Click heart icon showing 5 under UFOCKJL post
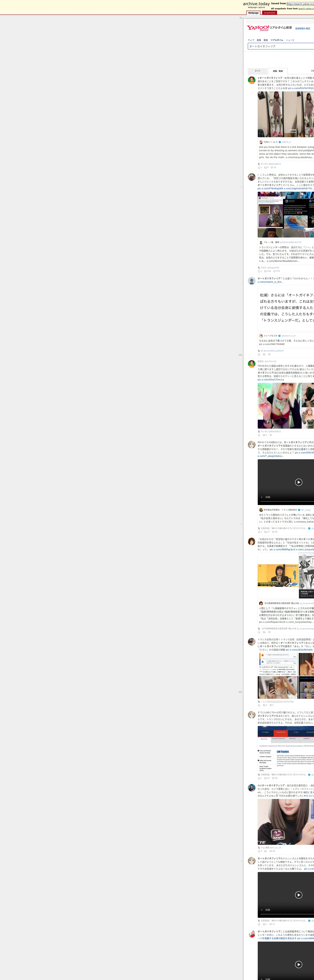Viewport: 314px width, 980px height. point(270,705)
